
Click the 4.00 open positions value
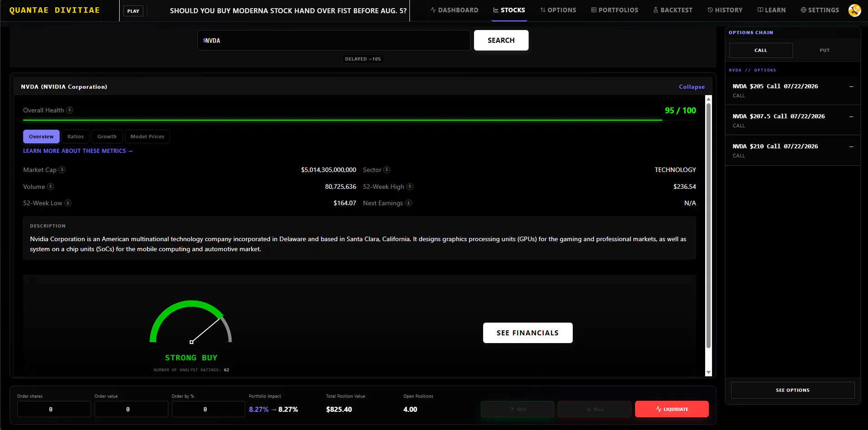click(x=410, y=410)
